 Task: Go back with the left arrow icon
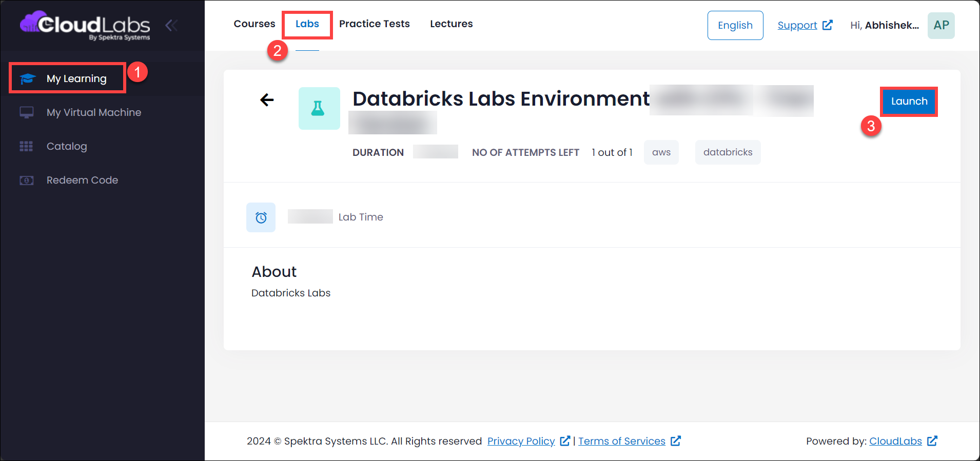(x=267, y=99)
